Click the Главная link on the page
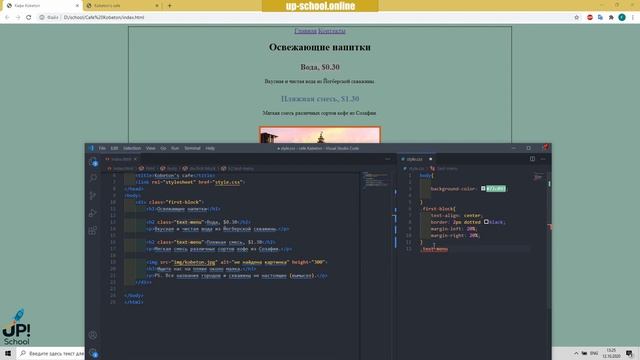Viewport: 640px width, 360px height. click(x=305, y=31)
